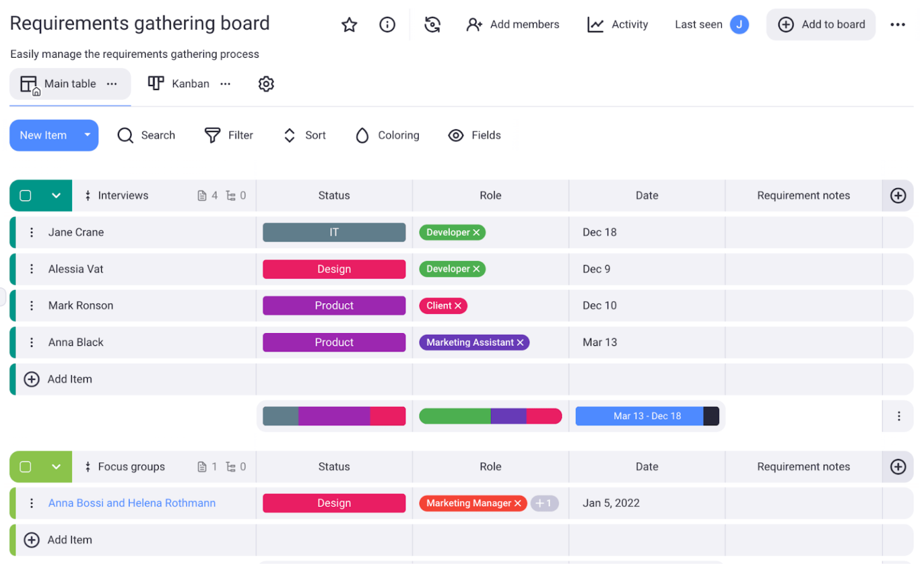
Task: Add a column to the Interviews group
Action: [898, 195]
